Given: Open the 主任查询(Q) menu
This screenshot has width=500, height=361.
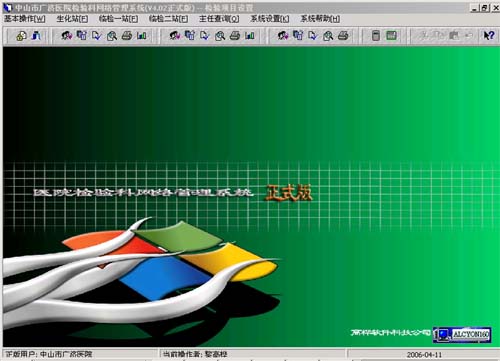Looking at the screenshot, I should (219, 19).
